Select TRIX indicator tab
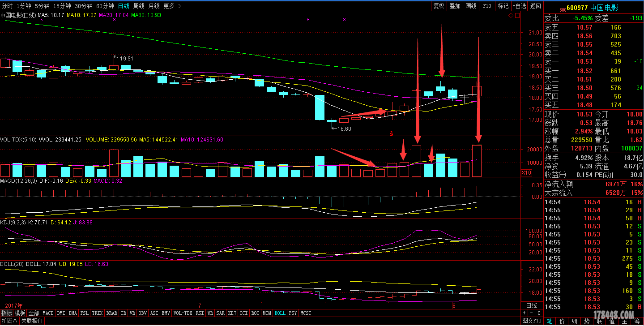Viewport: 644px width, 326px height. [97, 313]
